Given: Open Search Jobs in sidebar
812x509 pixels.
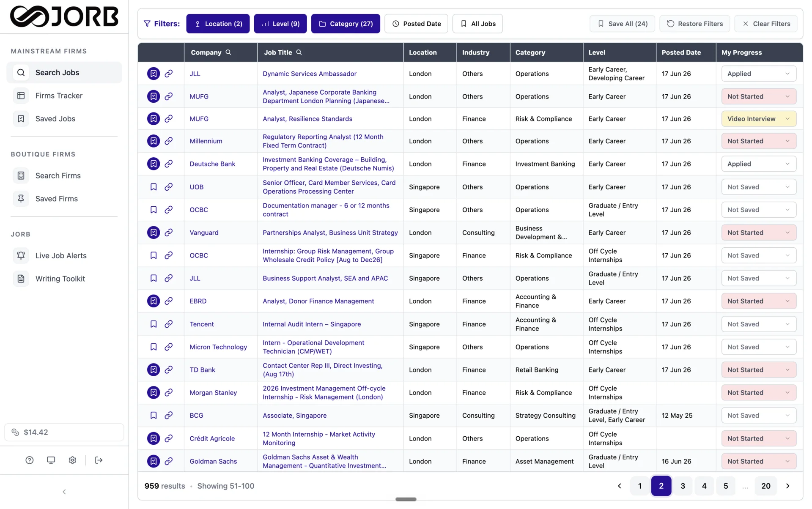Looking at the screenshot, I should (64, 72).
